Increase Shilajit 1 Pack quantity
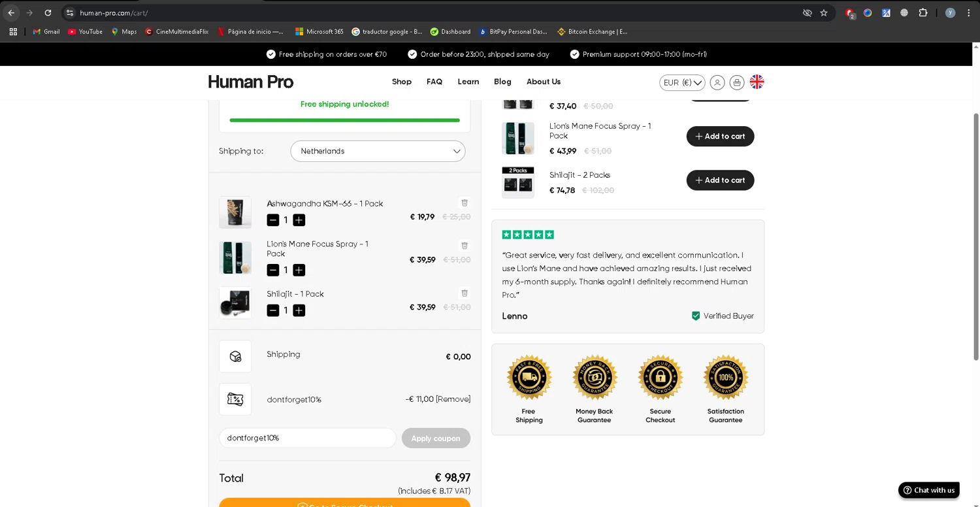Viewport: 980px width, 507px height. click(299, 310)
